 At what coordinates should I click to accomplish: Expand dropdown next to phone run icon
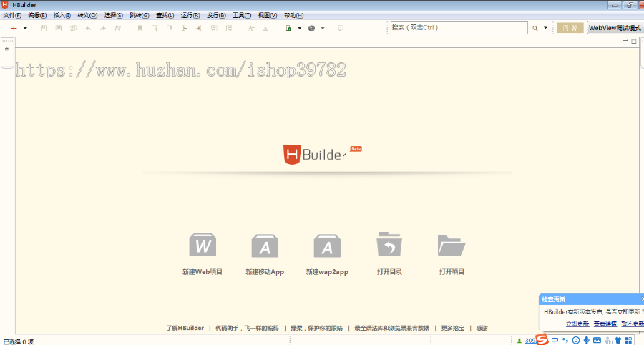click(299, 29)
